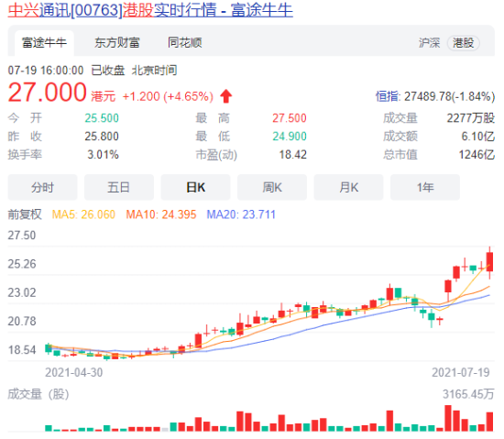The height and width of the screenshot is (439, 504).
Task: Show the 五日 five-day chart
Action: (119, 187)
